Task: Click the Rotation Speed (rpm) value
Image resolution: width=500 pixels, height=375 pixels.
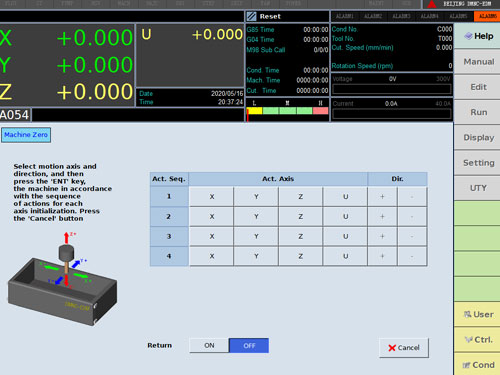Action: (x=450, y=66)
